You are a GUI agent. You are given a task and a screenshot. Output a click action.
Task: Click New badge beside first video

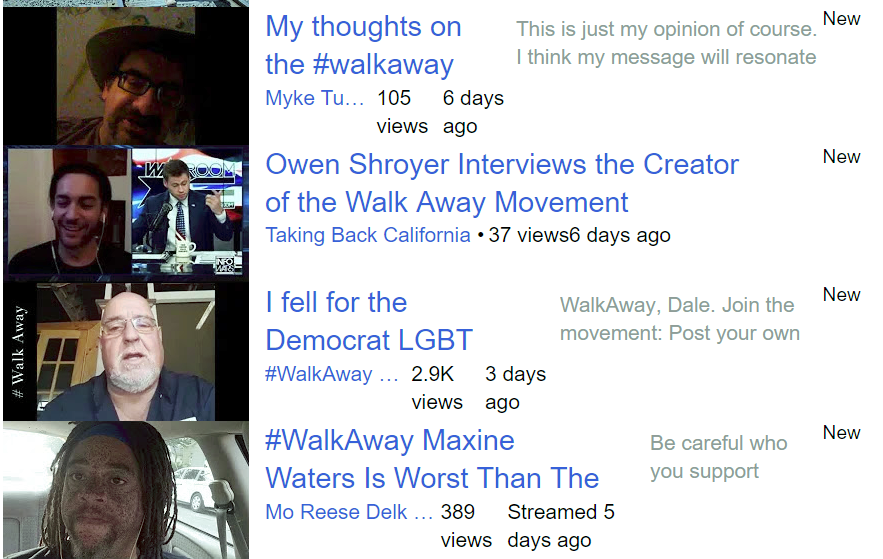(841, 19)
